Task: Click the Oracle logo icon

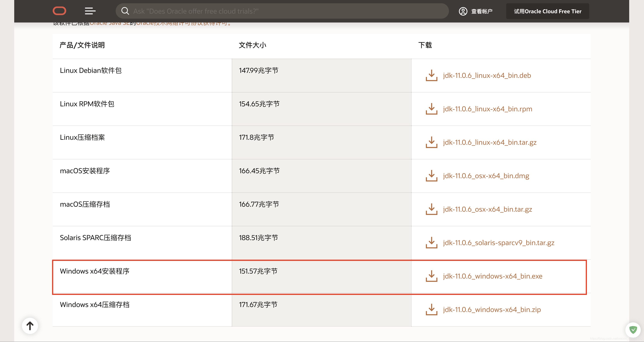Action: (59, 11)
